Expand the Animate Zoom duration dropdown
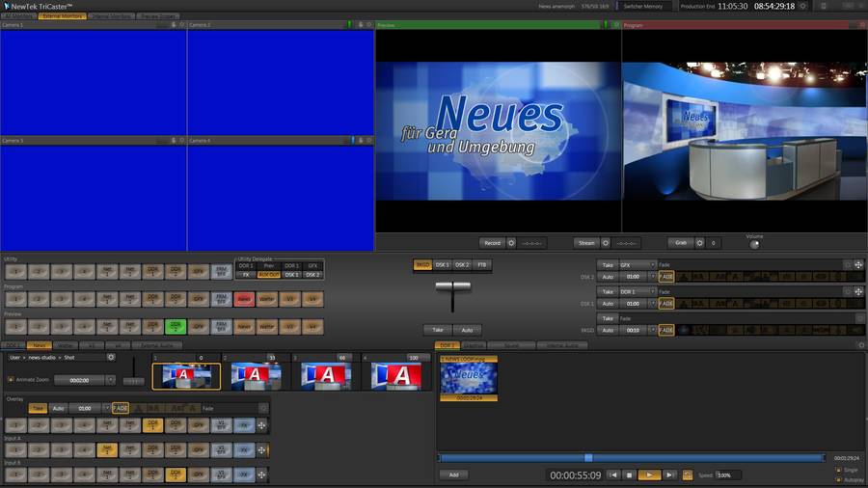 [x=110, y=380]
